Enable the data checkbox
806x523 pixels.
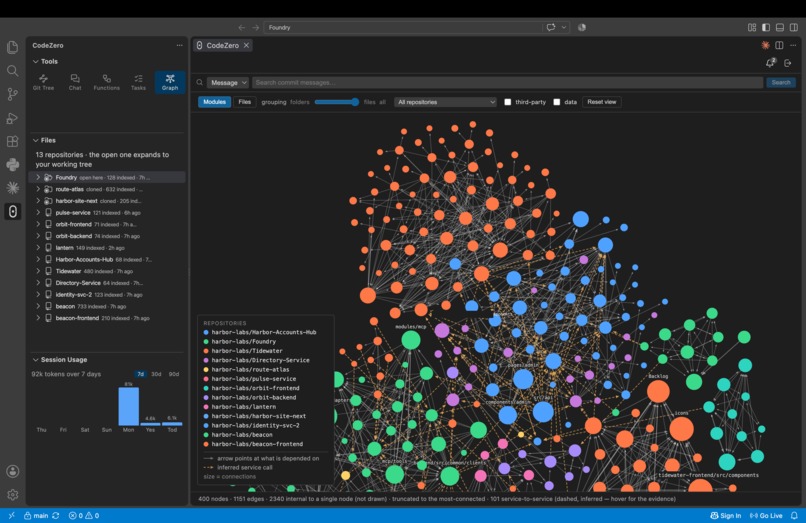click(557, 102)
